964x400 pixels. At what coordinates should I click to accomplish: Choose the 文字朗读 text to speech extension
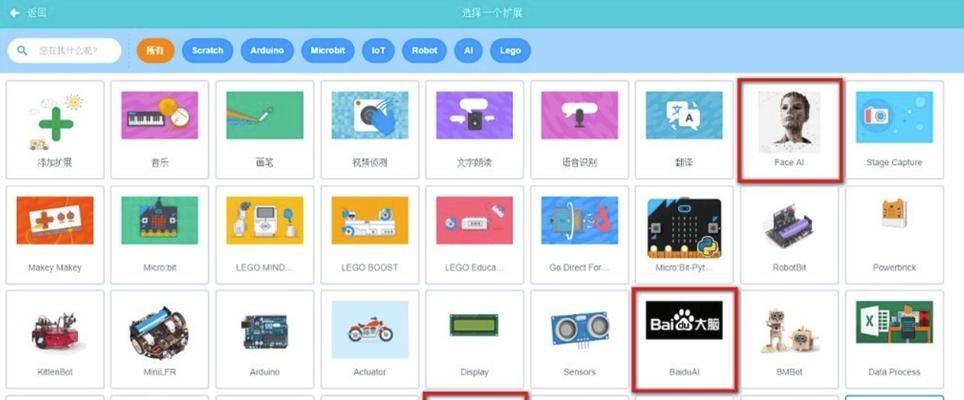click(x=475, y=130)
